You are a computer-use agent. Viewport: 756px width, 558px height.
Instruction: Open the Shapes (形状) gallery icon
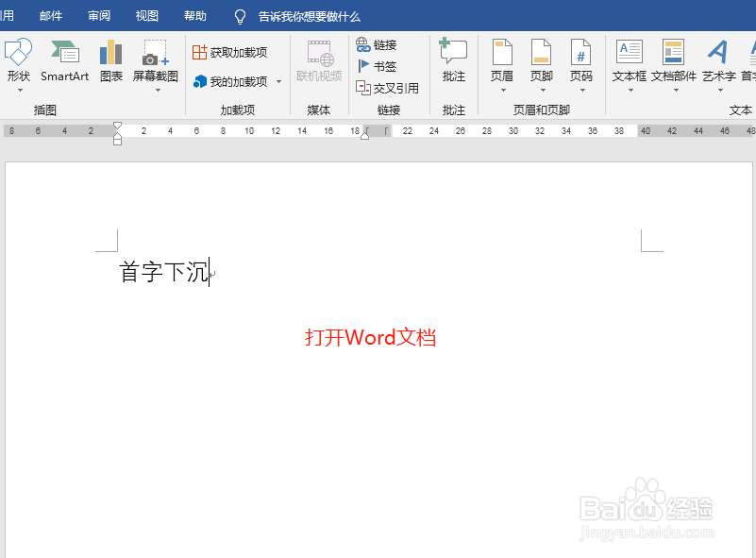coord(18,52)
